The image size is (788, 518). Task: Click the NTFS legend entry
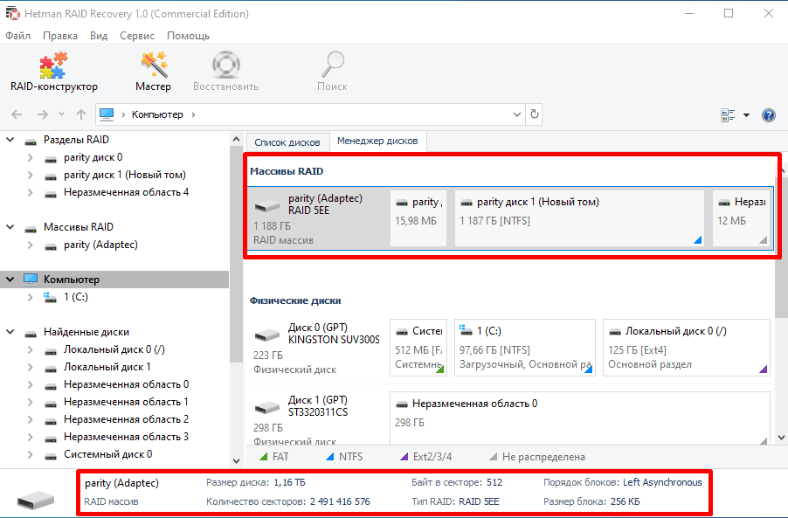tap(344, 457)
